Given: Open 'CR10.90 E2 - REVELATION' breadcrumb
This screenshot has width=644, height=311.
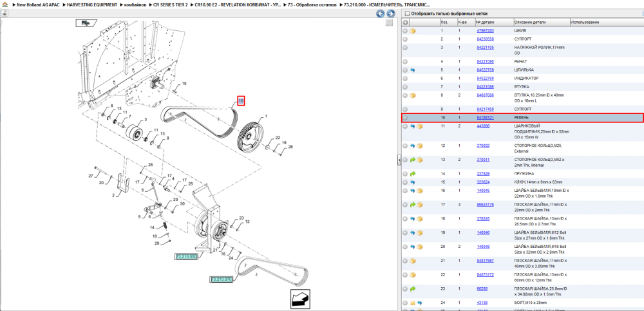Looking at the screenshot, I should click(238, 5).
